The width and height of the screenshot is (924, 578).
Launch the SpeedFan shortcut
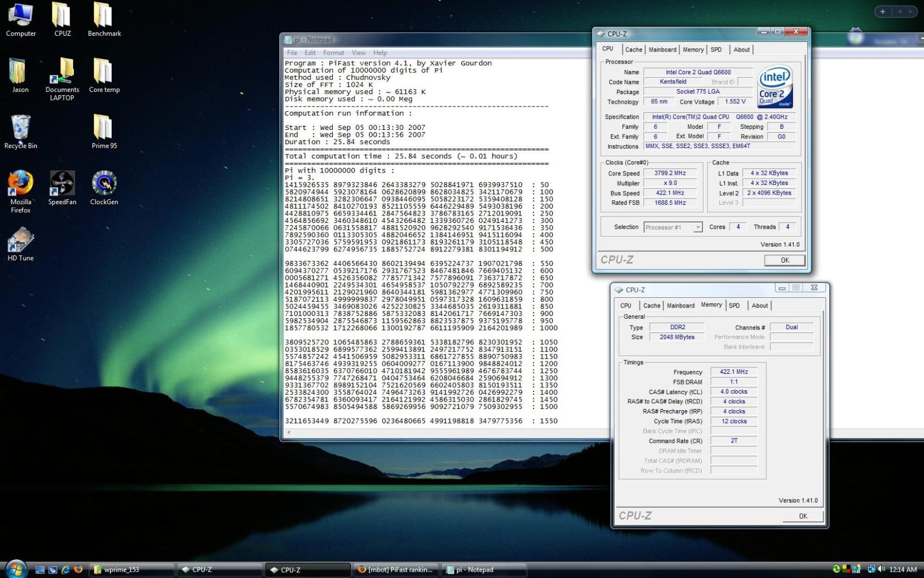[62, 188]
